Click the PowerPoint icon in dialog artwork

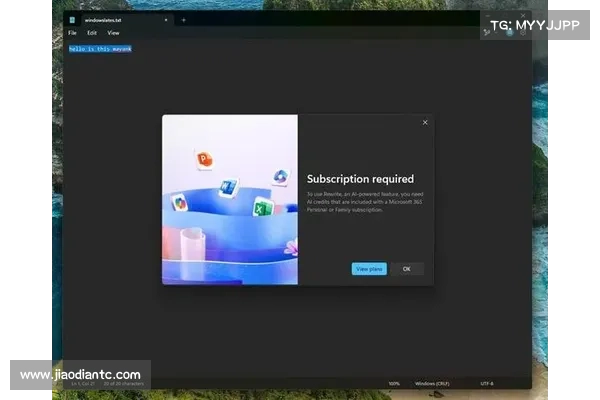click(x=204, y=159)
